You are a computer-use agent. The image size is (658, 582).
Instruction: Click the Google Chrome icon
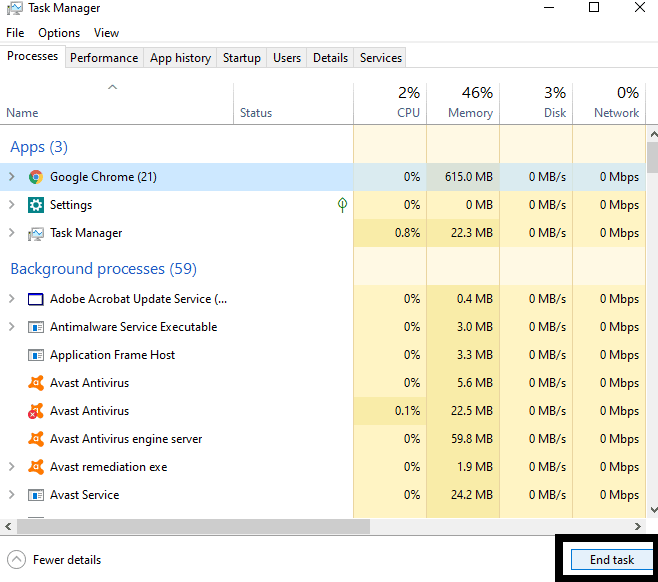click(x=36, y=177)
